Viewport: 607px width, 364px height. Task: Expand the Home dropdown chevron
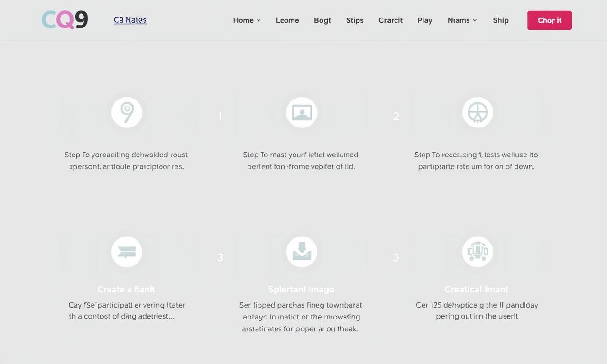point(258,20)
